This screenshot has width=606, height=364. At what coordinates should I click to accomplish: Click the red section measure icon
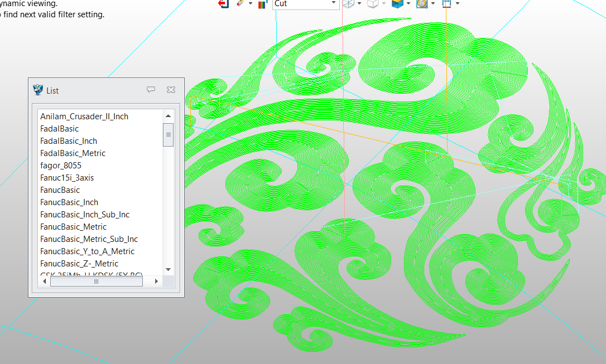tap(446, 4)
